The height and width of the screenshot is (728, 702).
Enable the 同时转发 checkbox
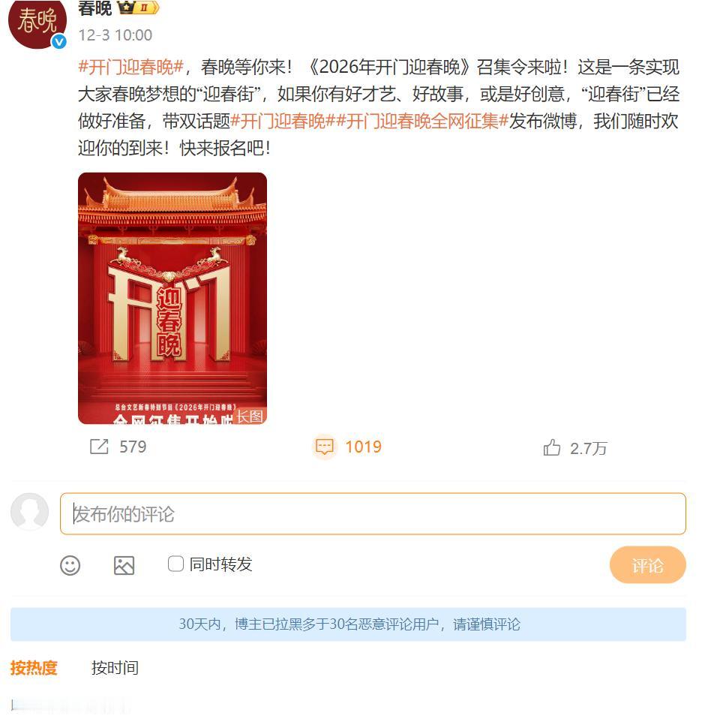[x=175, y=564]
